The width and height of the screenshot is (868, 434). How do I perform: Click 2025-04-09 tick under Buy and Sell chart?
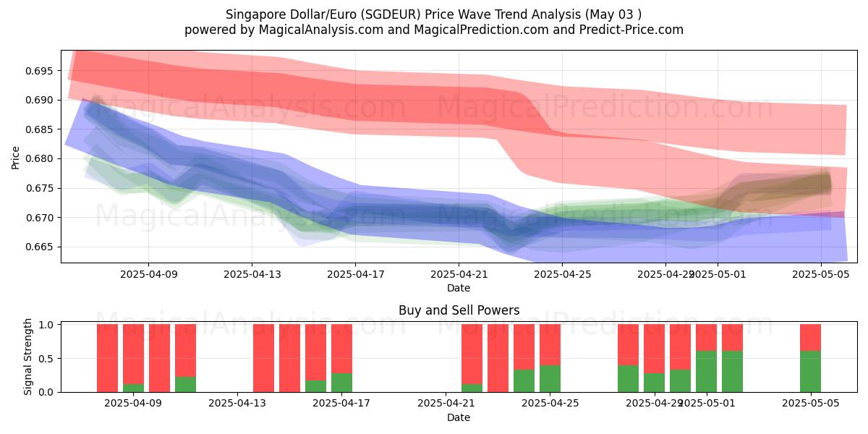click(x=133, y=404)
